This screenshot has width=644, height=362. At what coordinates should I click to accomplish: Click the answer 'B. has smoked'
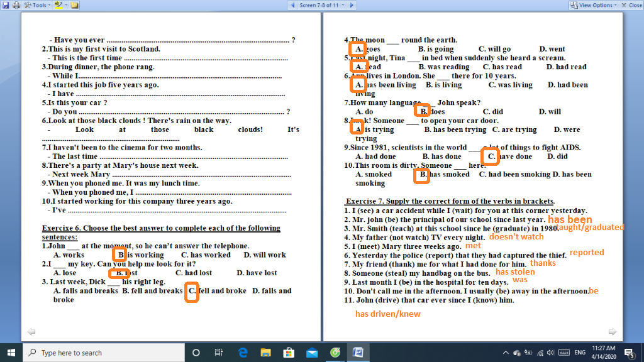click(443, 175)
